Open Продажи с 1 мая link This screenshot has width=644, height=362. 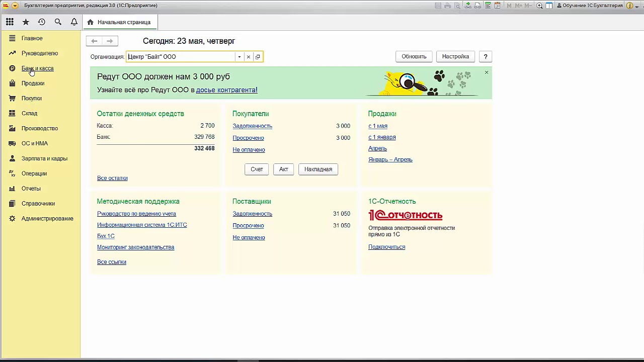[x=378, y=126]
